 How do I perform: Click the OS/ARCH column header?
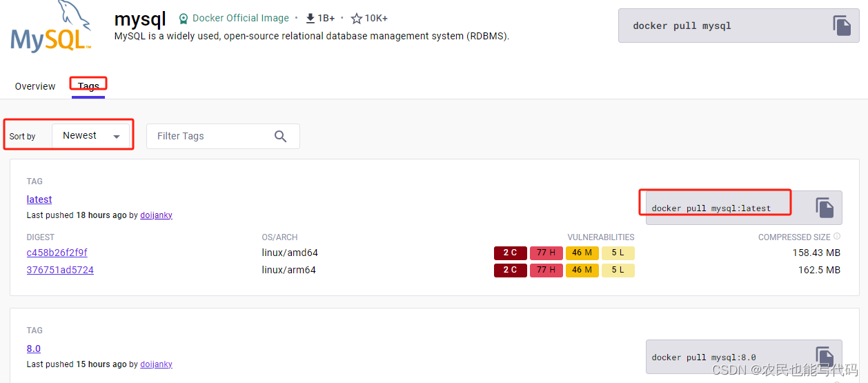280,237
